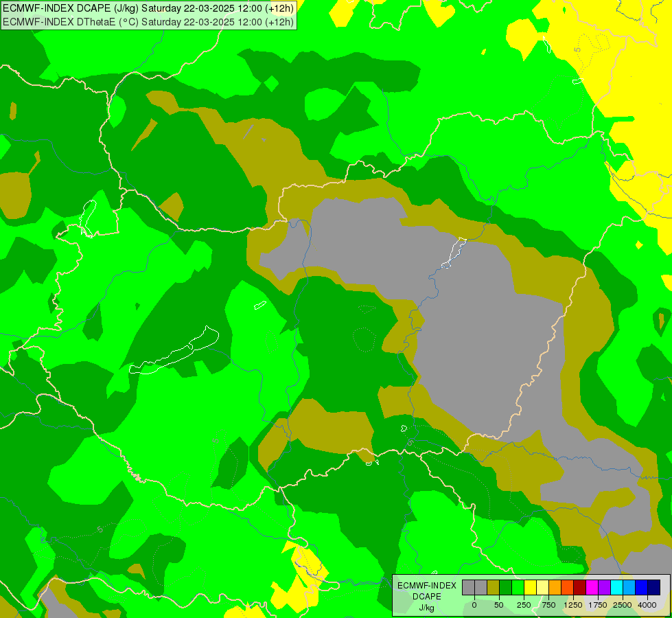Click the legend value 50
672x618 pixels.
499,605
